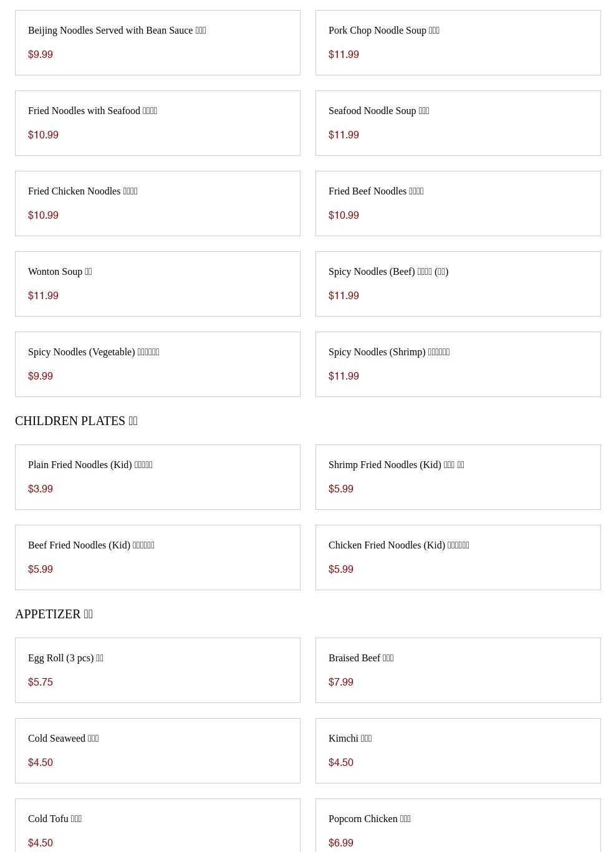Open Spicy Noodles (Beef) item
616x852 pixels.
pyautogui.click(x=458, y=284)
